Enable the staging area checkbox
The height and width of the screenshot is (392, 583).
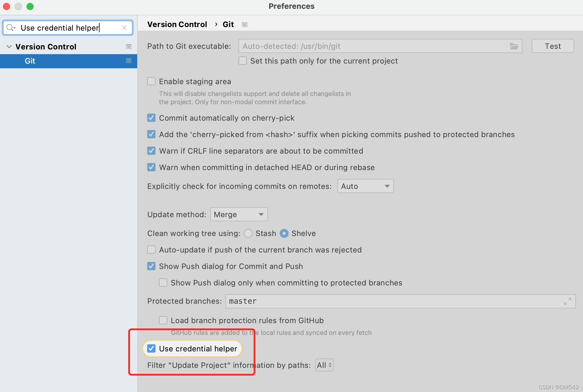(x=151, y=81)
